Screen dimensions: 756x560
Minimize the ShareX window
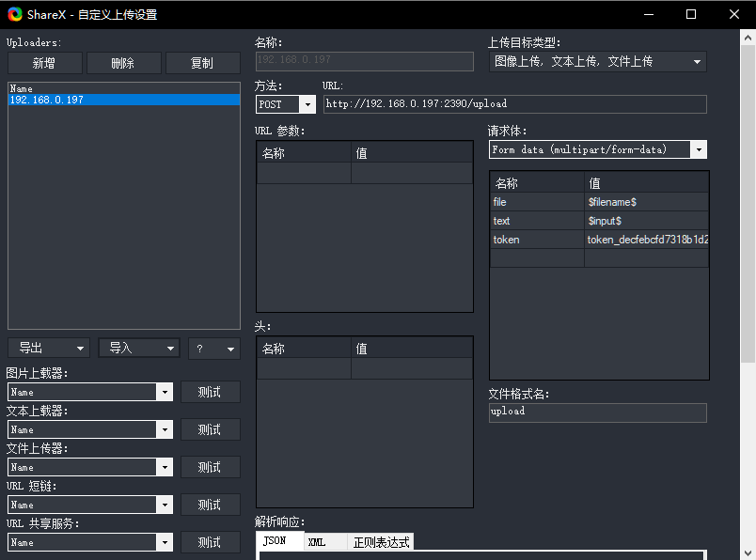(x=649, y=14)
